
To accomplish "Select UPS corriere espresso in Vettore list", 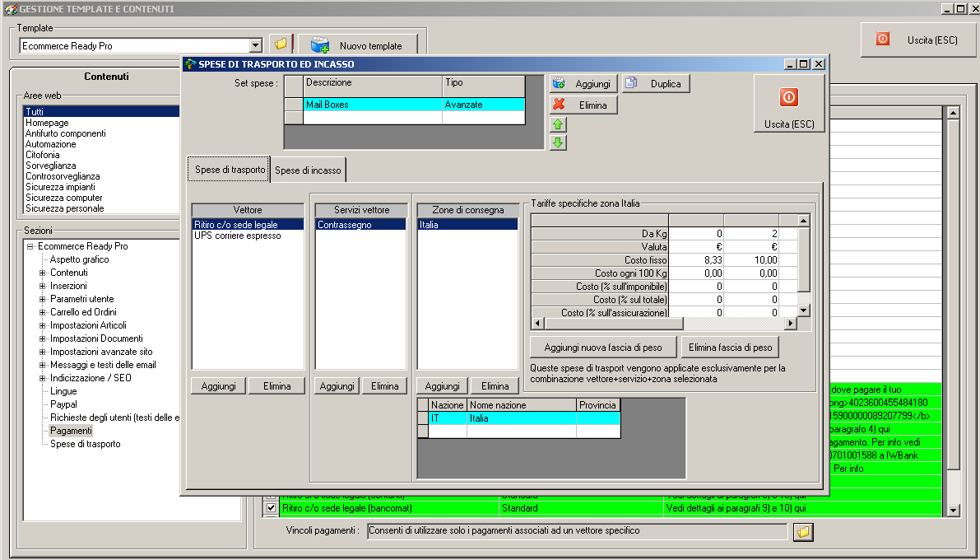I will click(x=238, y=236).
